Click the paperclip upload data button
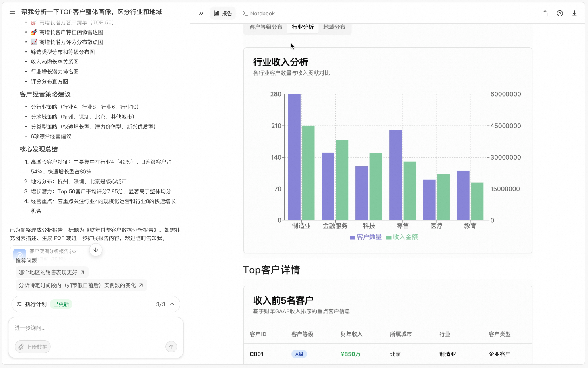 click(33, 347)
